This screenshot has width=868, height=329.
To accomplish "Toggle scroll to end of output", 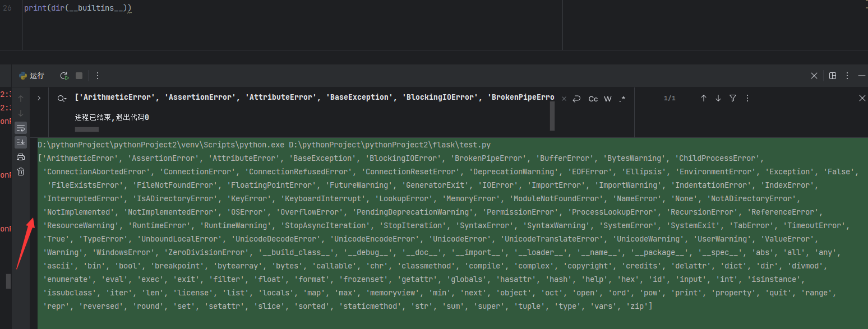I will pyautogui.click(x=21, y=142).
